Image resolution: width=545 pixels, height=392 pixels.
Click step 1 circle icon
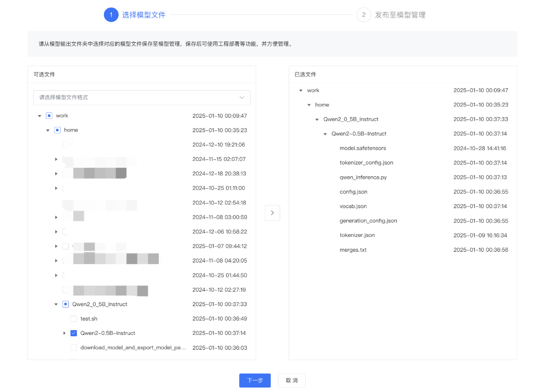pos(111,15)
